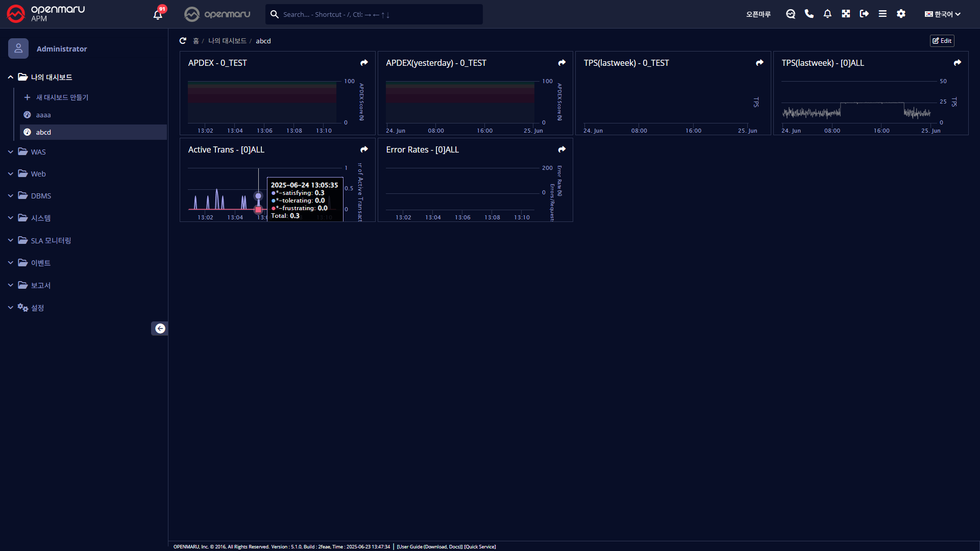This screenshot has height=551, width=980.
Task: Toggle the hamburger menu icon in header
Action: [x=883, y=14]
